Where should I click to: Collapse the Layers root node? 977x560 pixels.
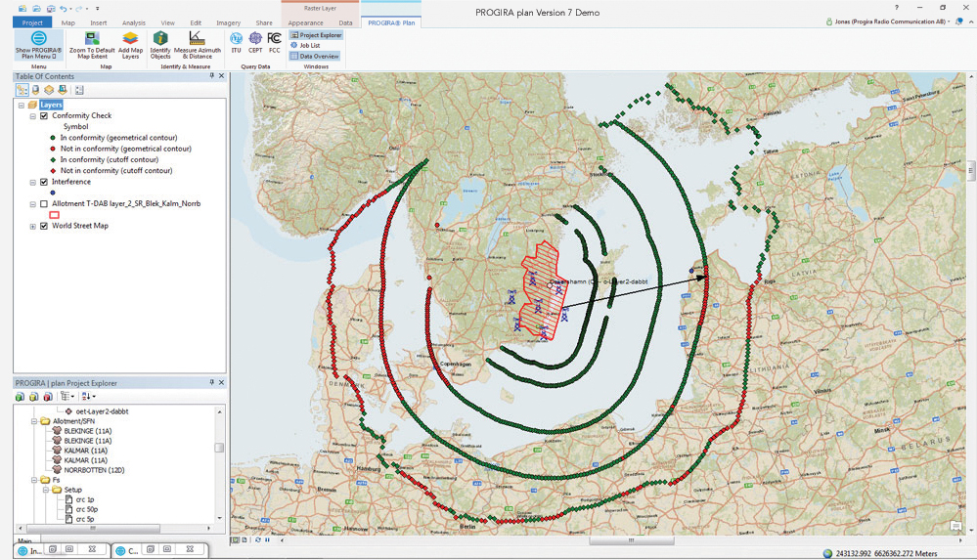coord(22,106)
